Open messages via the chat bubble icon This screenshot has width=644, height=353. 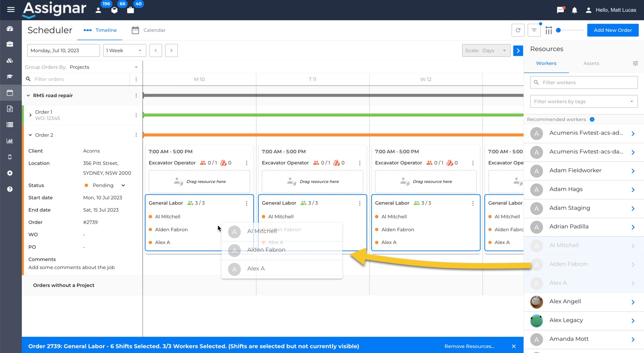pyautogui.click(x=560, y=9)
